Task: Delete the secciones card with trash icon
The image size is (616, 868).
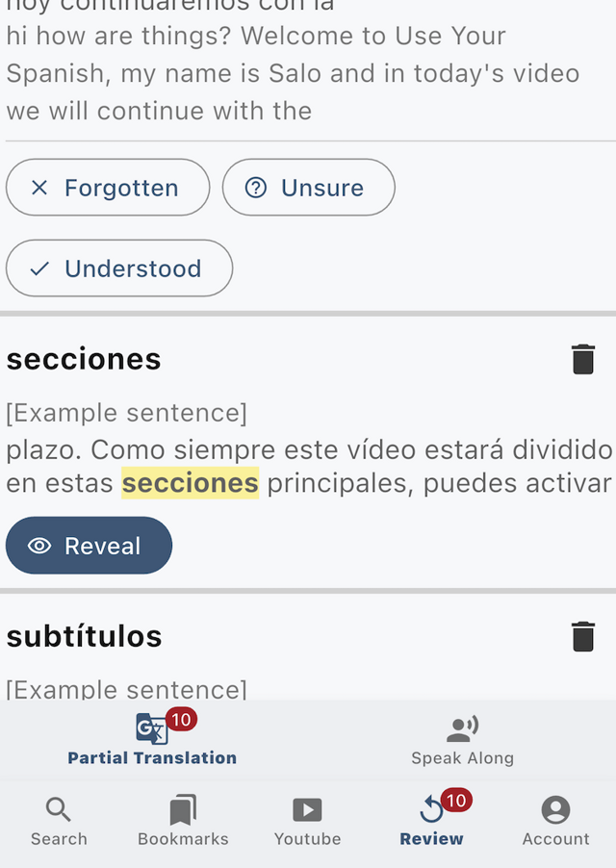Action: pyautogui.click(x=582, y=359)
